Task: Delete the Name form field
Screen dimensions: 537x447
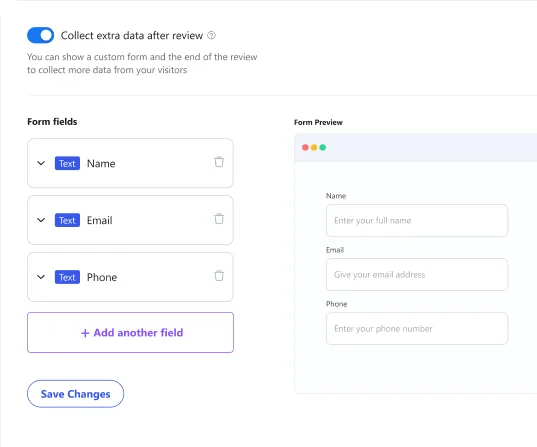Action: click(219, 162)
